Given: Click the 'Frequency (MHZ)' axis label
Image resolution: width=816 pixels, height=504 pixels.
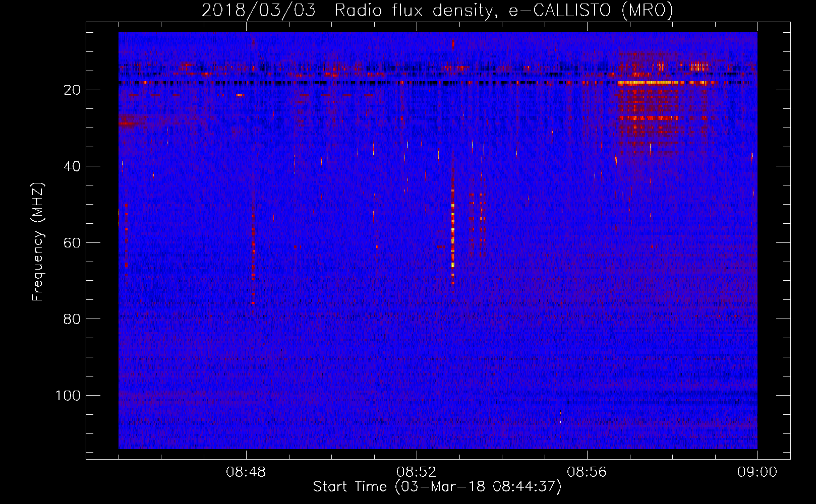Looking at the screenshot, I should point(38,241).
